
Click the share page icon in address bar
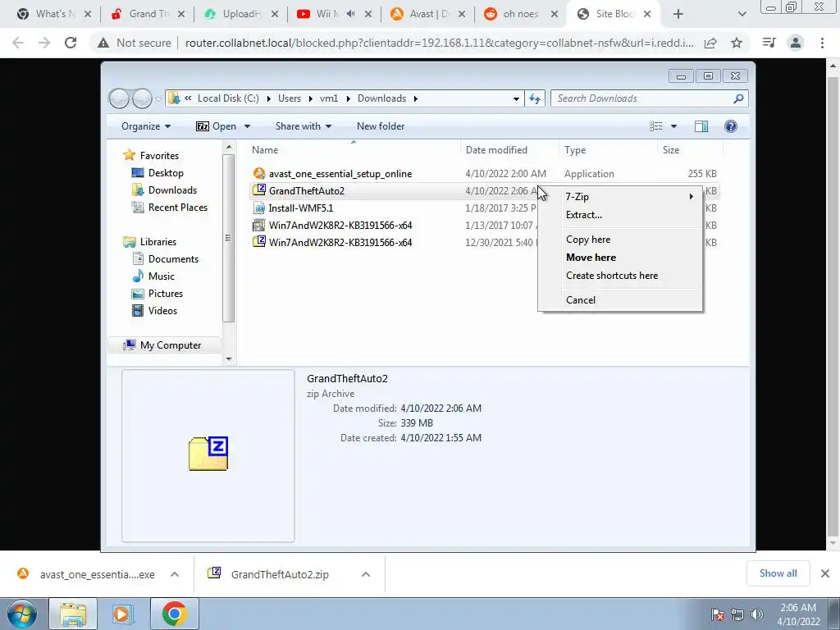[710, 43]
